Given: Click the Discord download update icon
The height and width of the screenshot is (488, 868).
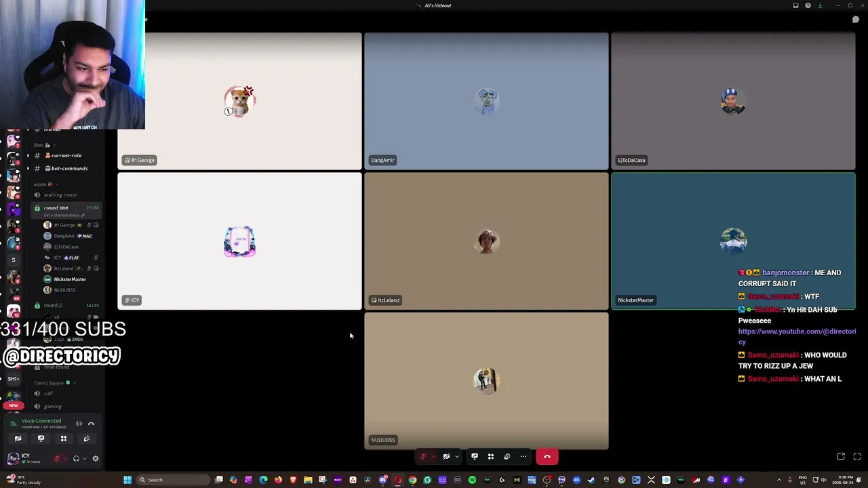Looking at the screenshot, I should 820,5.
